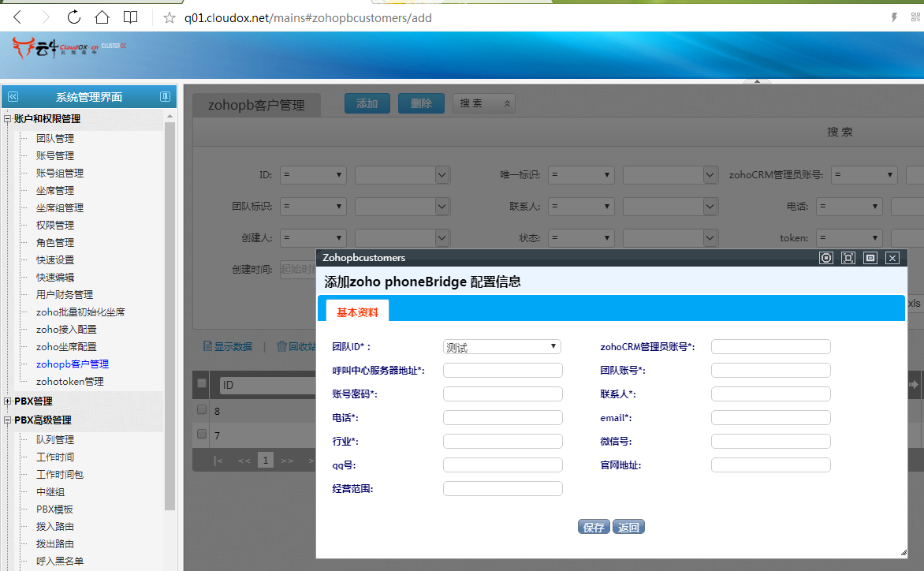
Task: Toggle the select-all checkbox in table header
Action: pyautogui.click(x=202, y=384)
